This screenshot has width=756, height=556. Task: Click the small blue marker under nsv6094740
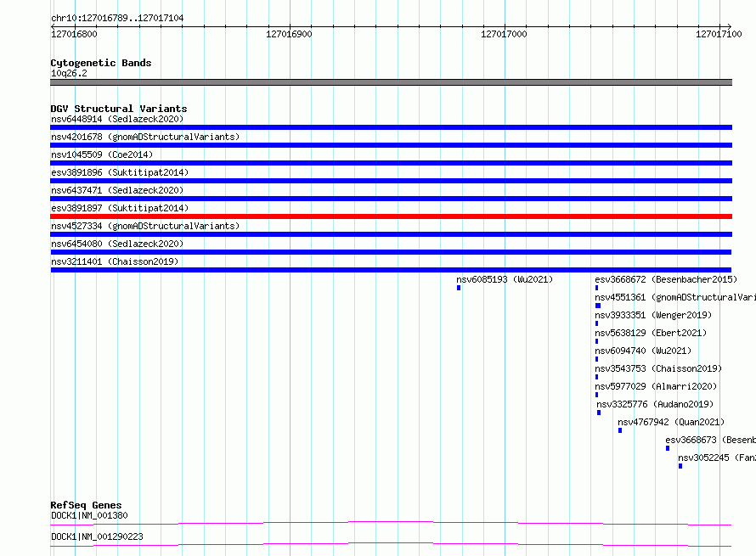596,359
